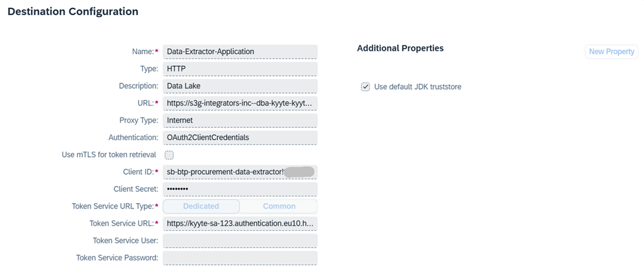This screenshot has height=275, width=644.
Task: Expand the Proxy Type Internet selector
Action: (240, 121)
